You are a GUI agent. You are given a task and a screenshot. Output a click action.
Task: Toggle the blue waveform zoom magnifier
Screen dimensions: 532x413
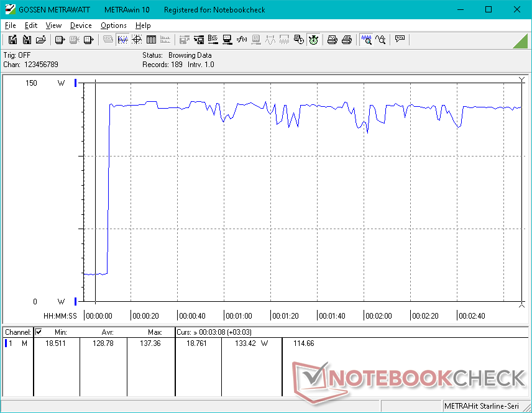pos(366,40)
